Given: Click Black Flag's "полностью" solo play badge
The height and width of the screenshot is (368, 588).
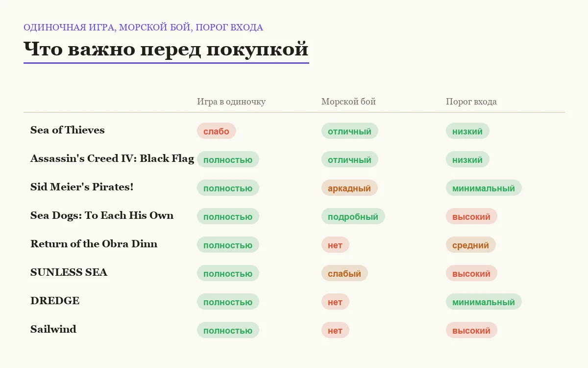Looking at the screenshot, I should [x=228, y=159].
